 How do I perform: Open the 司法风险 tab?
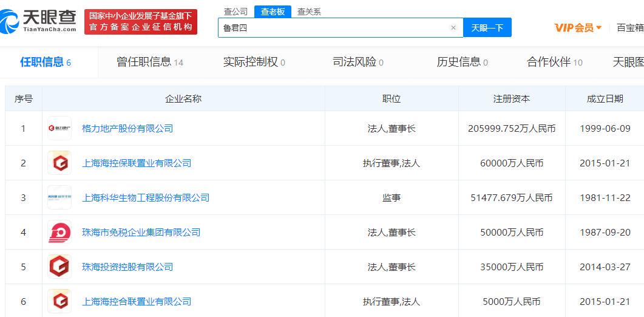[x=358, y=62]
